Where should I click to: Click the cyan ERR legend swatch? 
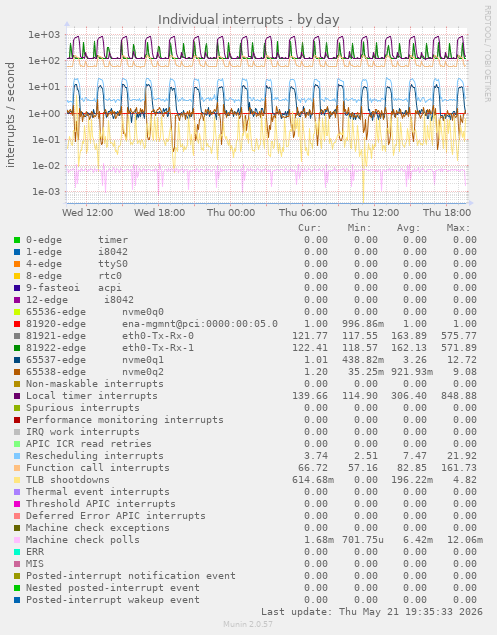coord(17,552)
